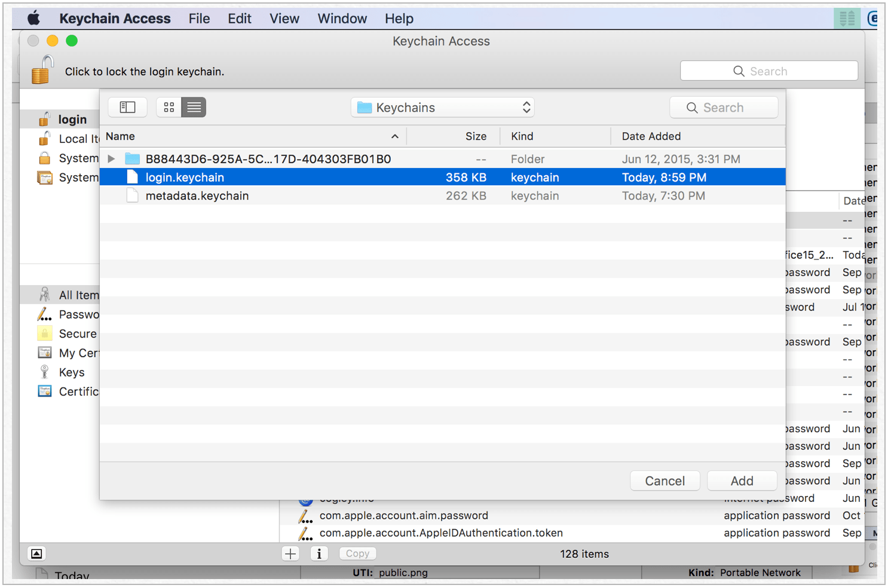Click the Today, 7:30 PM date cell

pos(663,196)
